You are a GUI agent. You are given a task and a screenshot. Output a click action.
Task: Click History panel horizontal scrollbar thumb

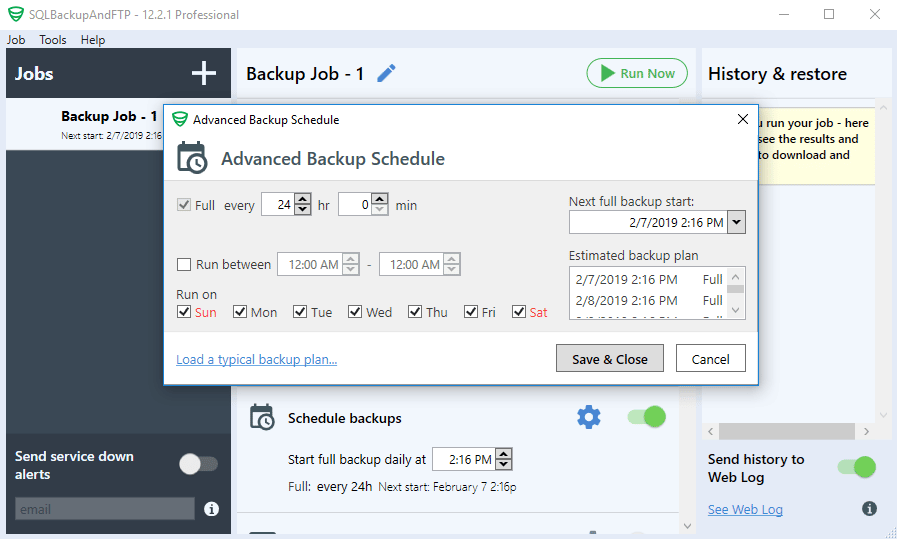click(x=787, y=431)
